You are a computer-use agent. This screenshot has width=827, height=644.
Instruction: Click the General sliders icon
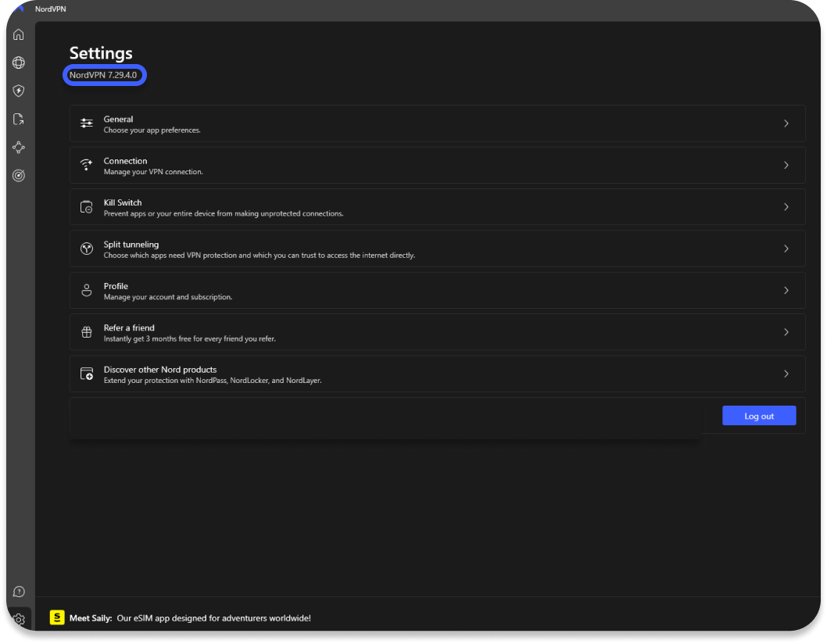(87, 123)
